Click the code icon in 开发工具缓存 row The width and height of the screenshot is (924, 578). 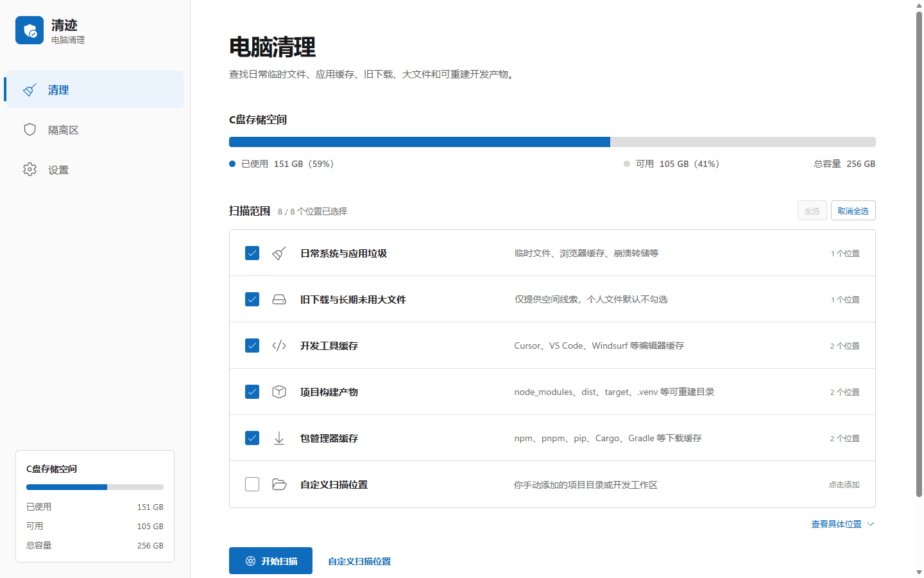point(279,346)
